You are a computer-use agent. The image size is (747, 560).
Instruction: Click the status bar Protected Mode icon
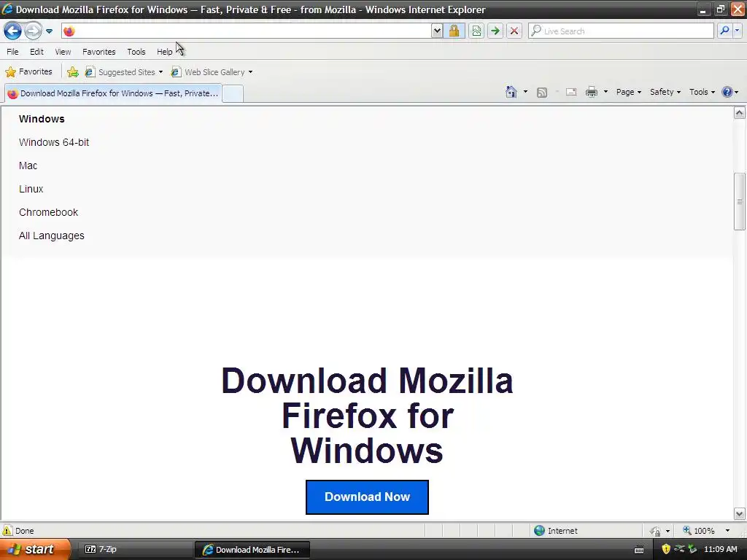click(x=656, y=531)
